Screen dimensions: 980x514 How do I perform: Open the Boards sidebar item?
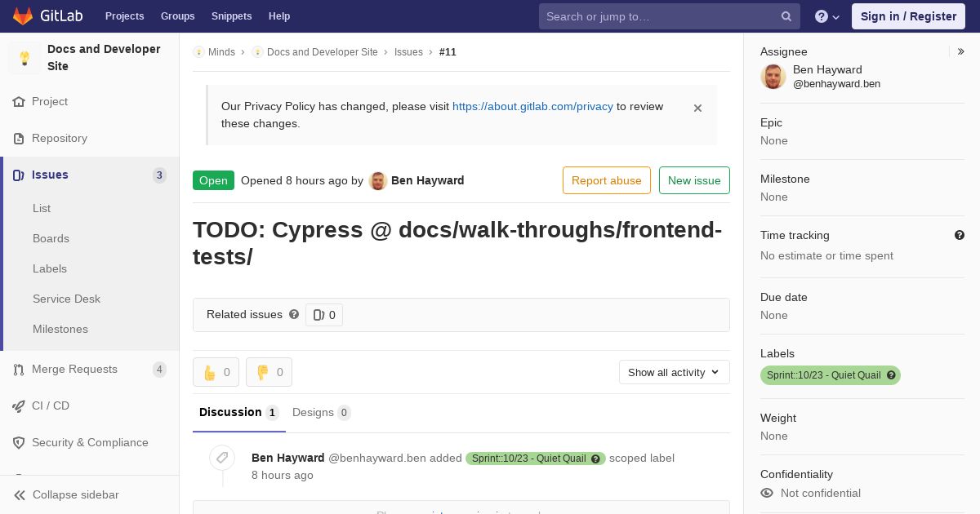51,238
